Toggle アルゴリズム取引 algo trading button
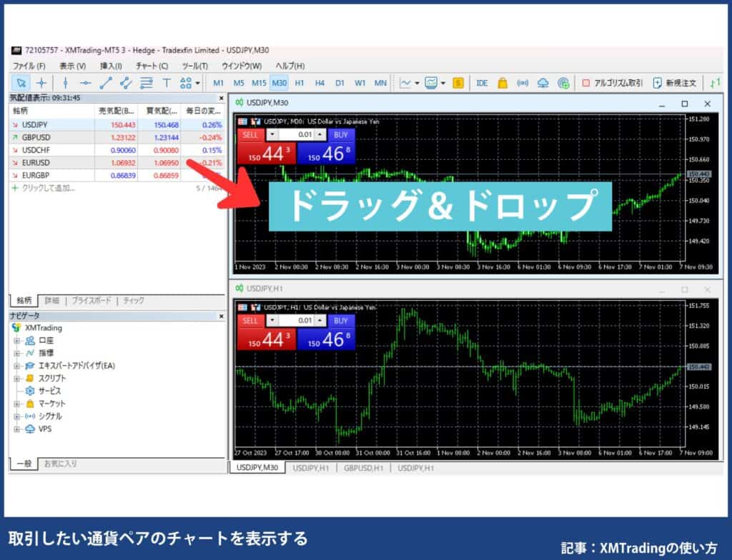This screenshot has width=732, height=560. click(613, 83)
